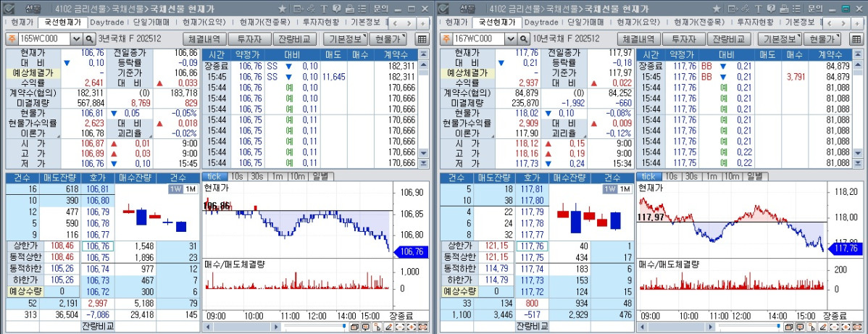Click the add-tab plus button in the 10년국채 window

pyautogui.click(x=856, y=22)
